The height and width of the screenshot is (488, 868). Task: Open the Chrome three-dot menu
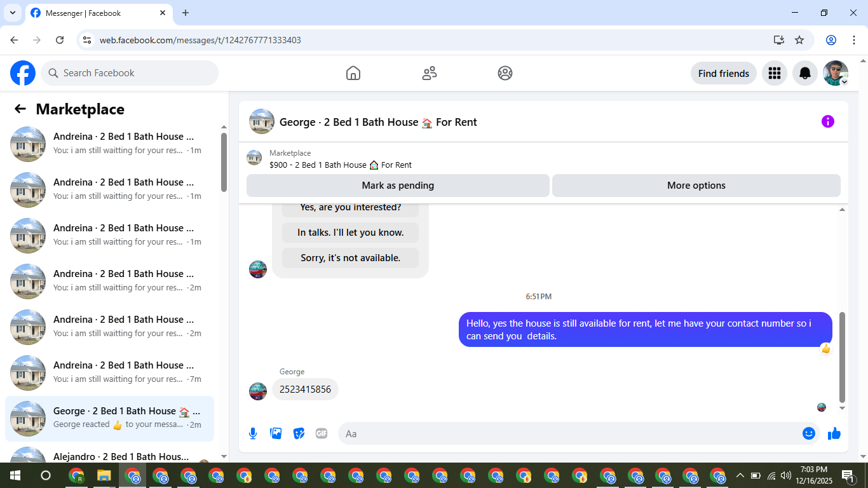coord(854,40)
